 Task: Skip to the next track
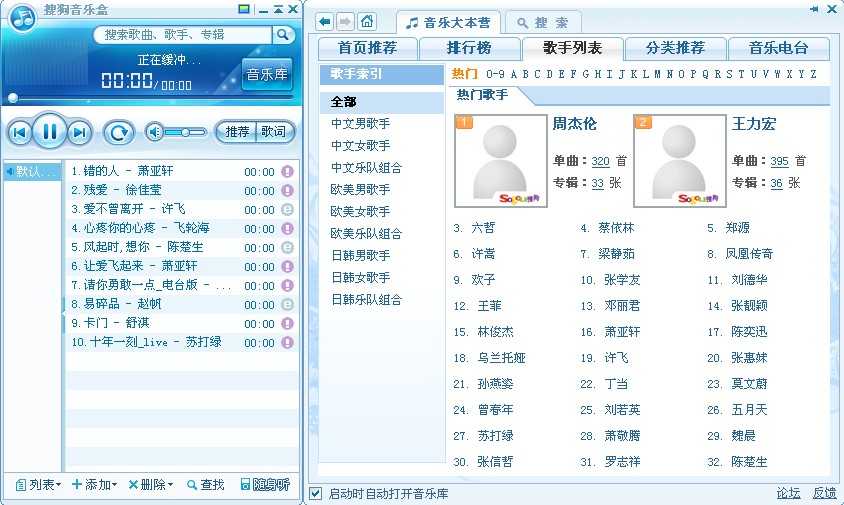coord(80,132)
